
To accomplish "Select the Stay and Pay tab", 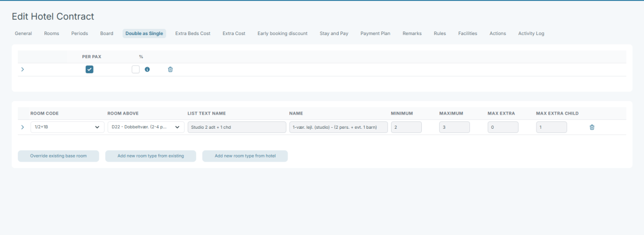I will coord(334,33).
